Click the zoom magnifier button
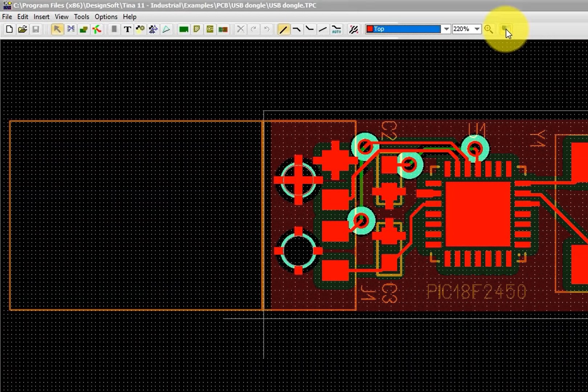This screenshot has height=392, width=588. pyautogui.click(x=489, y=29)
